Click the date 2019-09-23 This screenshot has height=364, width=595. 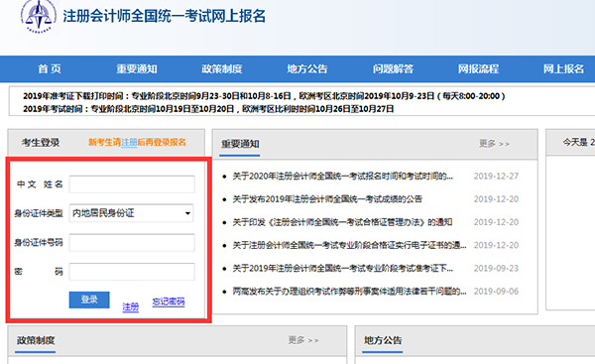click(496, 269)
